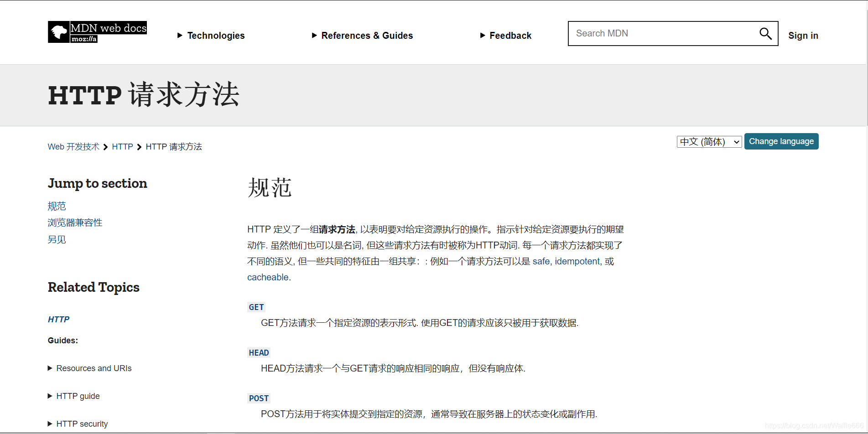The height and width of the screenshot is (434, 868).
Task: Open the safe glossary link
Action: tap(541, 261)
